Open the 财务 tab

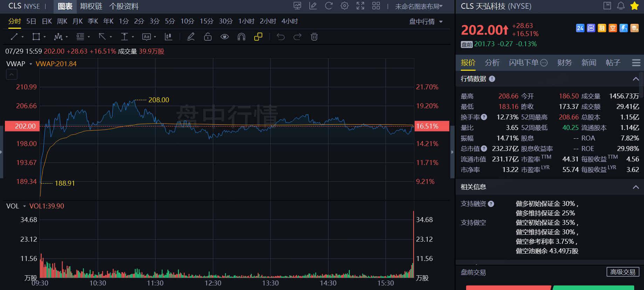565,63
